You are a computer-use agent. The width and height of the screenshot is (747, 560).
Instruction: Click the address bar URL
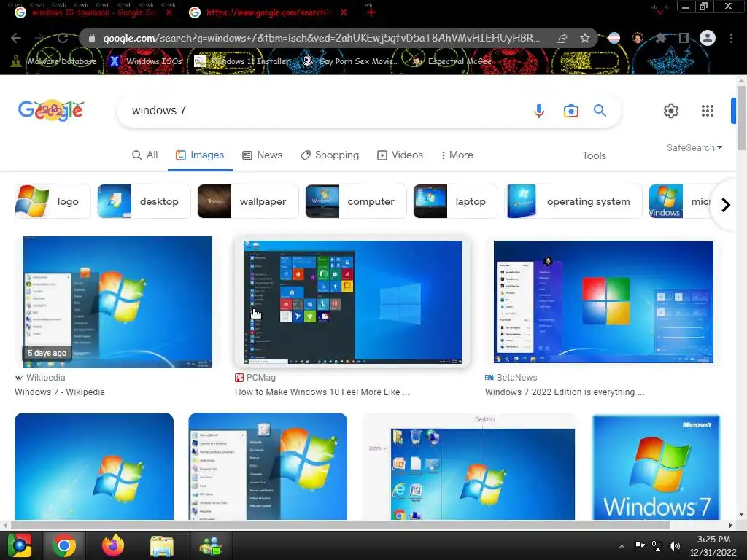(322, 38)
